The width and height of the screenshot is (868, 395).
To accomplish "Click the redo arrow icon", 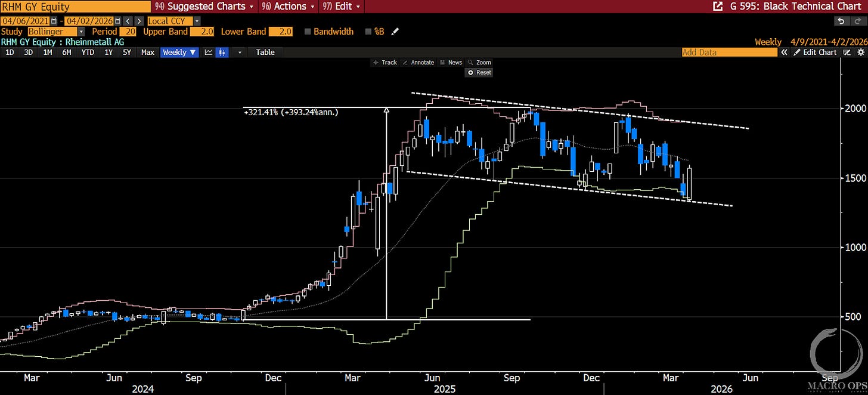I will pyautogui.click(x=857, y=21).
